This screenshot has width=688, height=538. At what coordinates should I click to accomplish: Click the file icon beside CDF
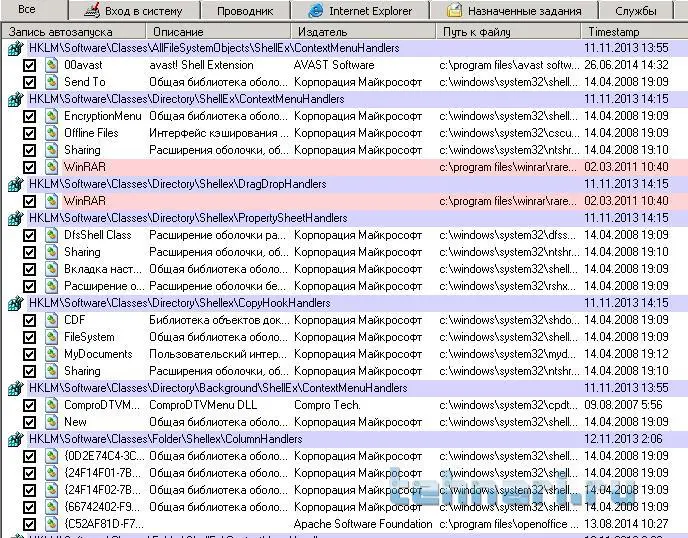coord(51,320)
